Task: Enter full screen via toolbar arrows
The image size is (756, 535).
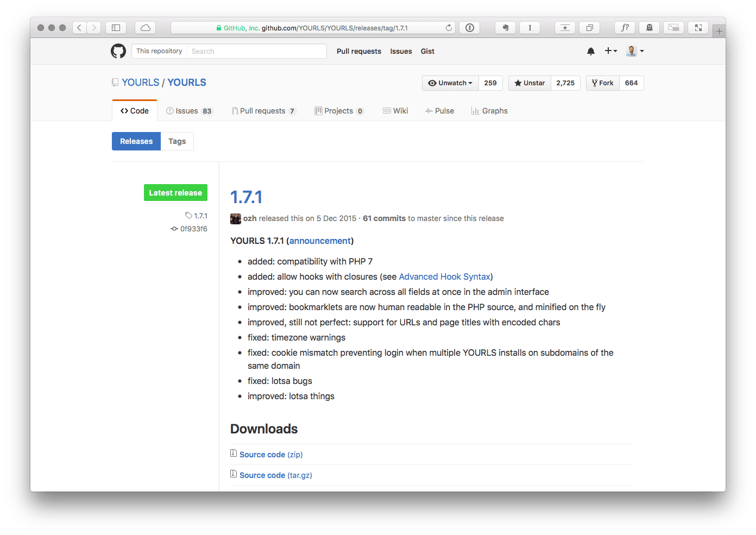Action: point(698,28)
